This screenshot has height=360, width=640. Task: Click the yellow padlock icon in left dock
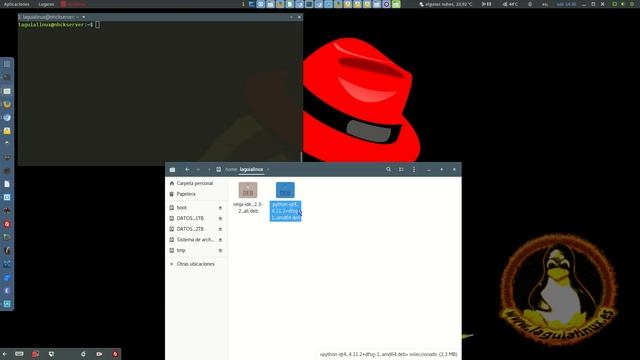click(x=7, y=131)
